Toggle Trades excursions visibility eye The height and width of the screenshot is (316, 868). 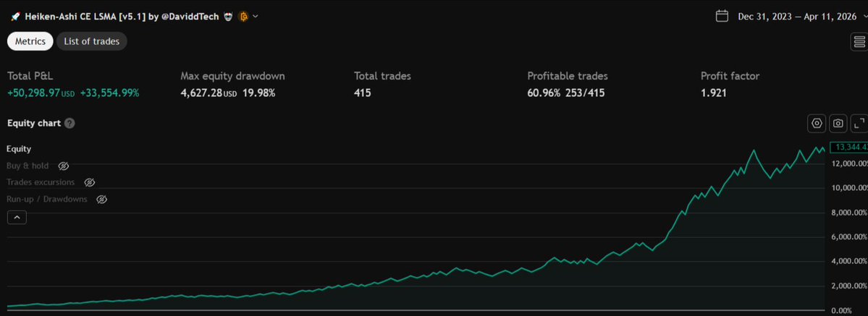(x=90, y=182)
